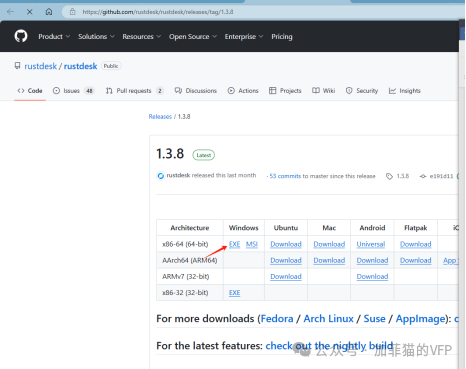
Task: Click the tag icon next to 1.3.8
Action: tap(389, 176)
